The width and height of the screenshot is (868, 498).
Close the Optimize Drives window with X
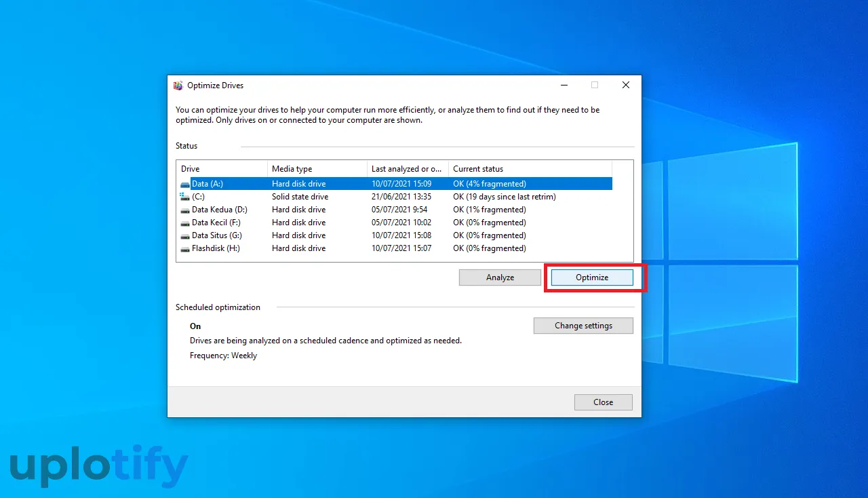click(626, 85)
